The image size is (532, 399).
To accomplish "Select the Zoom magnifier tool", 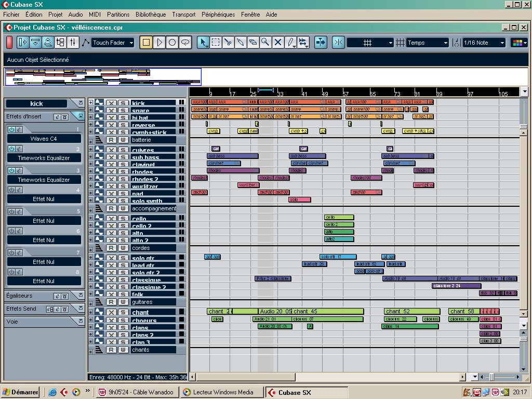I will tap(265, 43).
